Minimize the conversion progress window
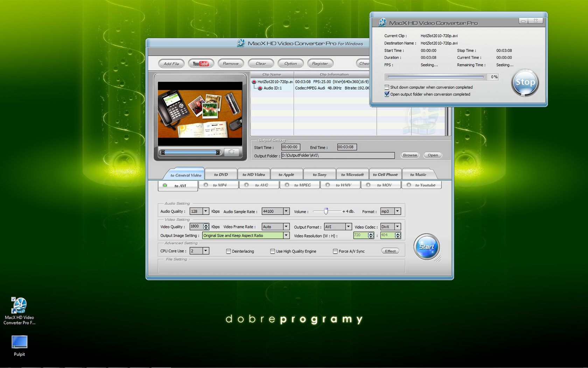588x368 pixels. click(x=524, y=21)
